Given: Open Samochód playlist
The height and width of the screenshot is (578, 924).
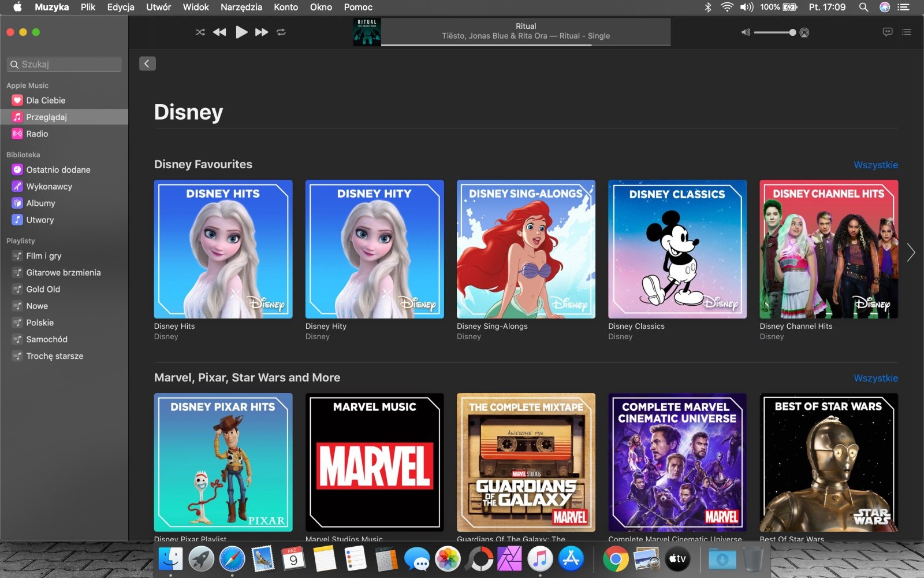Looking at the screenshot, I should [64, 340].
